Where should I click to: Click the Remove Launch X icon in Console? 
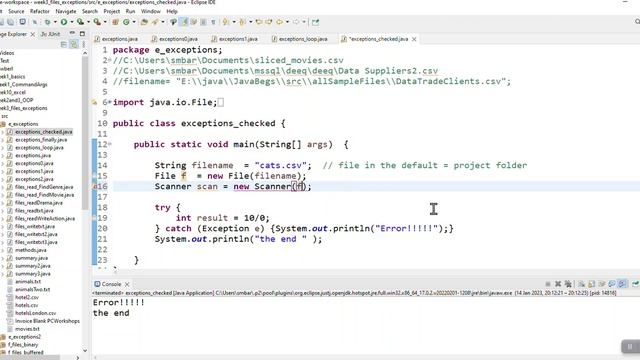point(558,284)
